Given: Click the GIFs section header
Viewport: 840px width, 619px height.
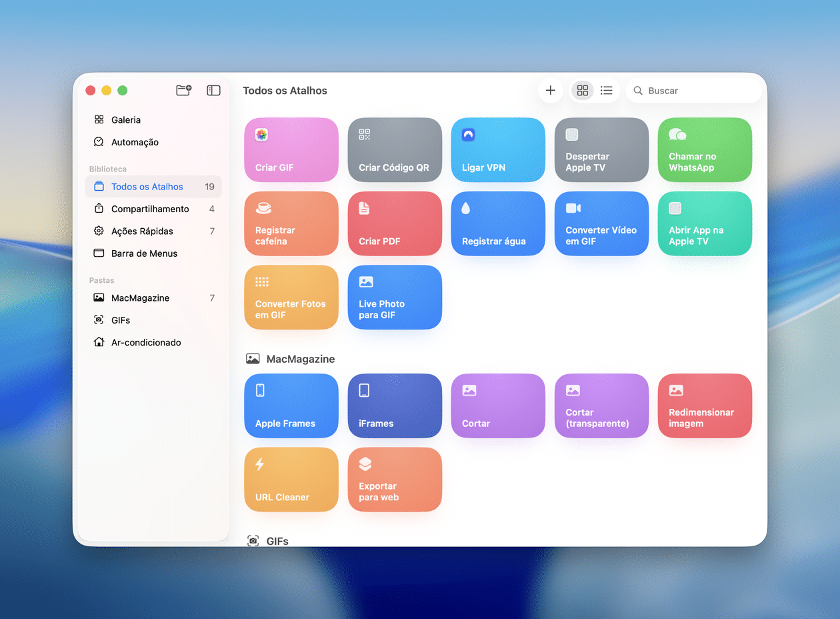Looking at the screenshot, I should click(x=267, y=541).
